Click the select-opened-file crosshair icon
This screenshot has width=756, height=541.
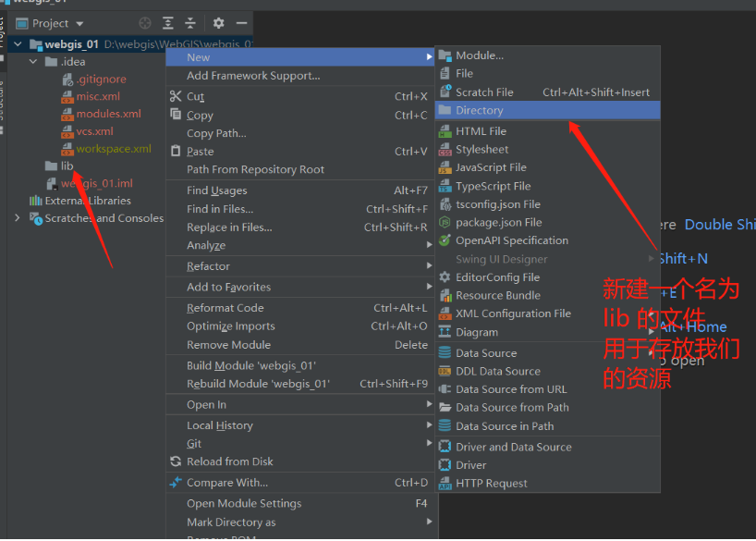145,23
